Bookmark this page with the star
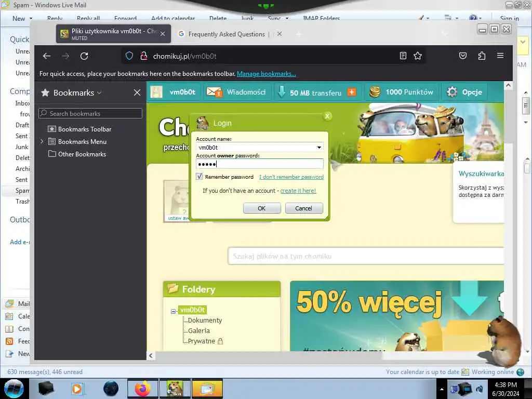The height and width of the screenshot is (399, 532). point(418,56)
